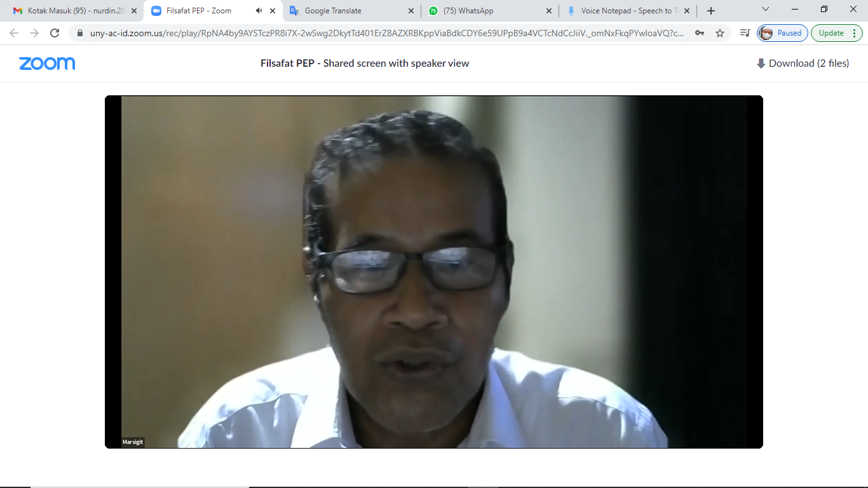Click the Gmail favicon on first tab

click(18, 11)
